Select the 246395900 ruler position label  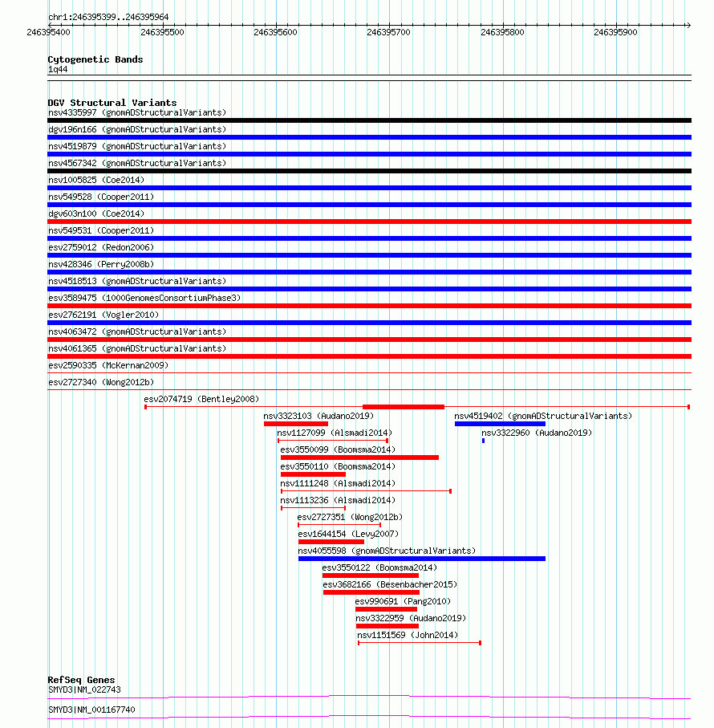[615, 32]
